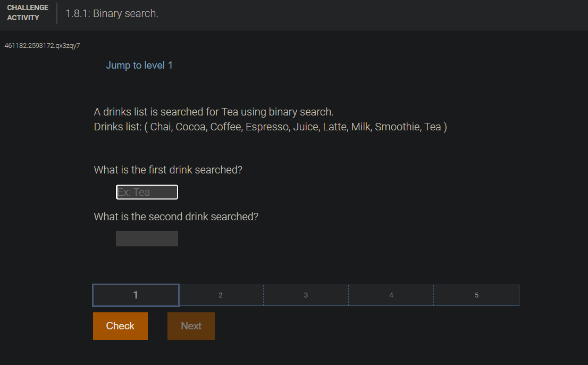Click the drinks list text line
This screenshot has height=365, width=588.
(x=270, y=127)
